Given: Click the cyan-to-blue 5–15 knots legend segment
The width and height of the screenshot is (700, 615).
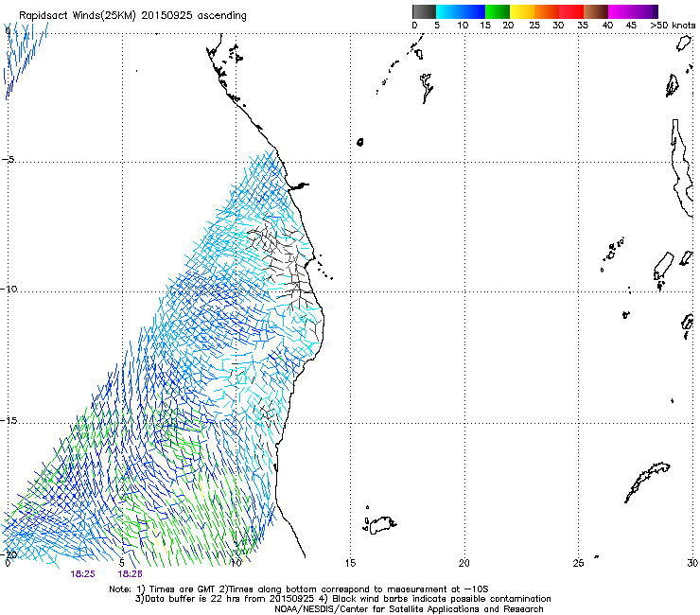Looking at the screenshot, I should 461,11.
